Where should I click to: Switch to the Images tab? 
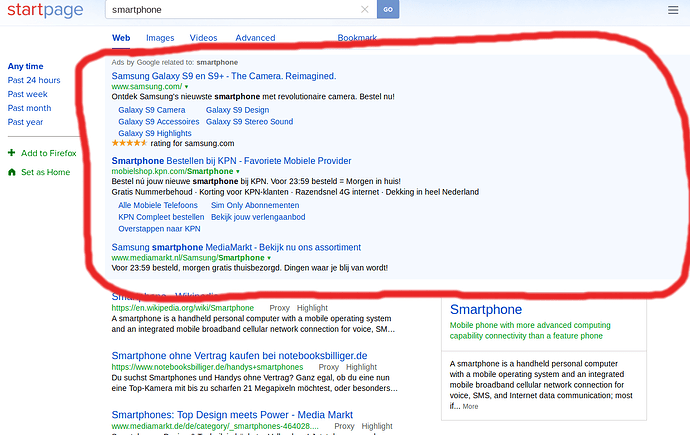[160, 38]
